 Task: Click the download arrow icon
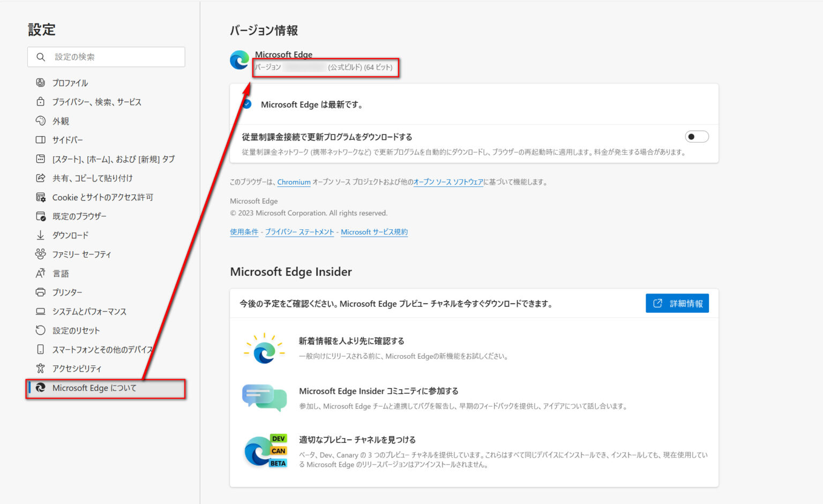[x=40, y=235]
